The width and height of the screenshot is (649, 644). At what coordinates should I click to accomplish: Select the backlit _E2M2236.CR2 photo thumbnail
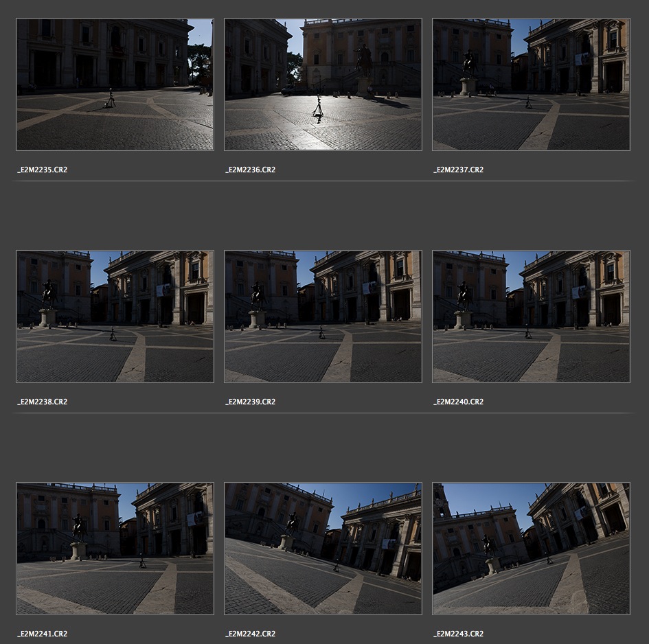coord(323,84)
